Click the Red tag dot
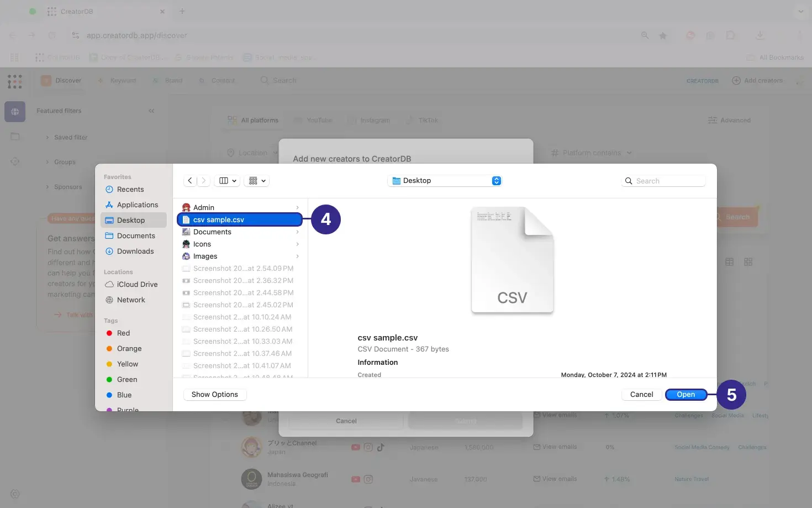 click(x=109, y=333)
